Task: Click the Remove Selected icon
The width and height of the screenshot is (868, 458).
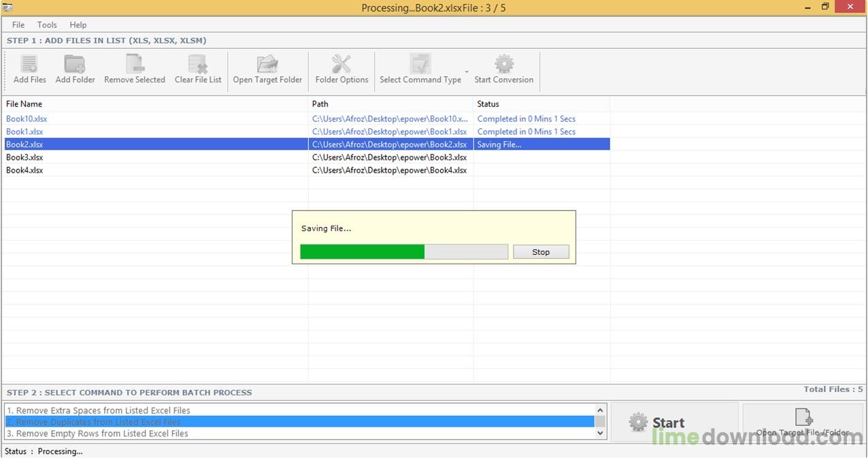Action: (135, 65)
